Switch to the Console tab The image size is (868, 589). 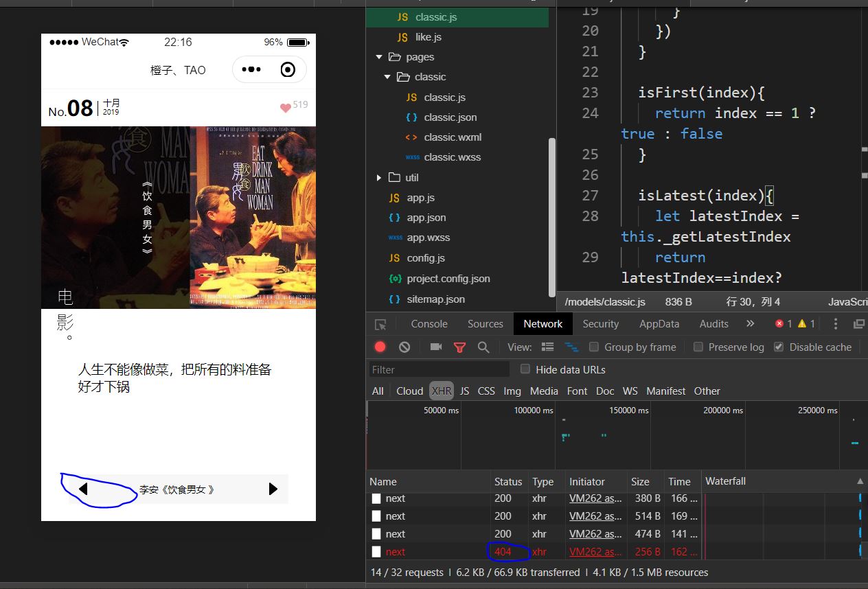[x=429, y=323]
